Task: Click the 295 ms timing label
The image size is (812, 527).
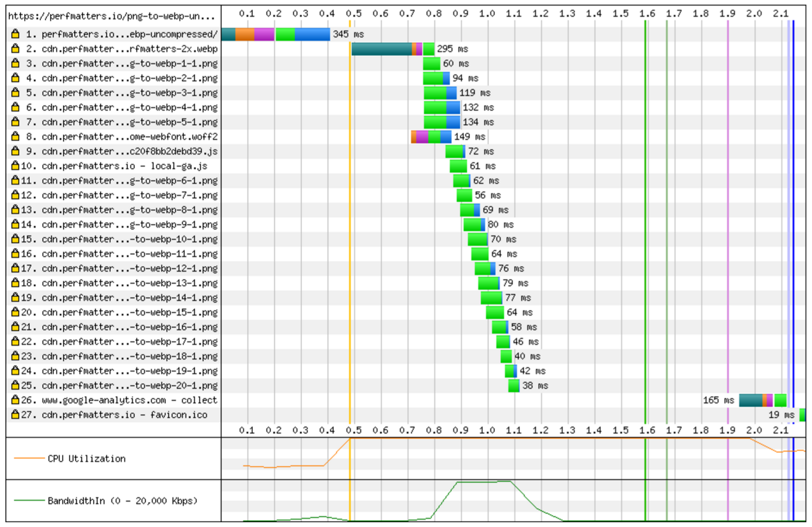Action: click(453, 49)
